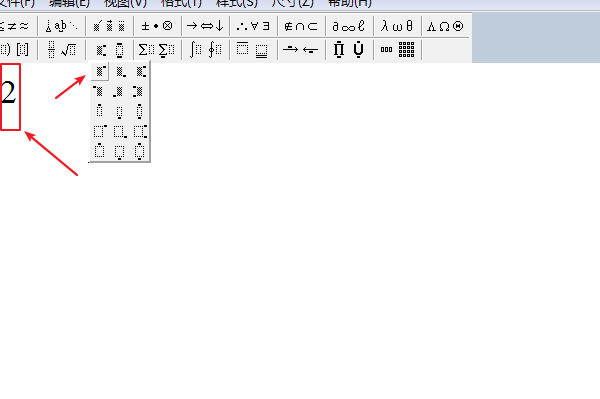The width and height of the screenshot is (600, 399).
Task: Select large-slot superscript template in fourth row
Action: (99, 131)
